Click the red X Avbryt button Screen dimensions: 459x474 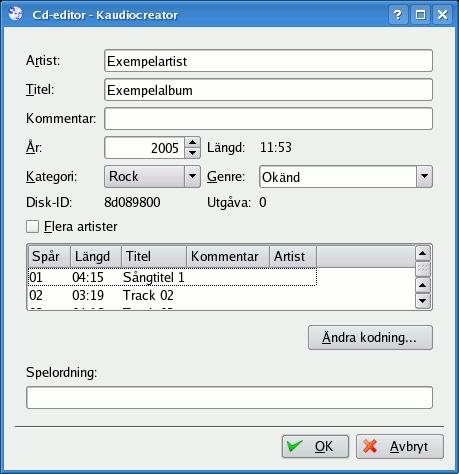pyautogui.click(x=400, y=446)
